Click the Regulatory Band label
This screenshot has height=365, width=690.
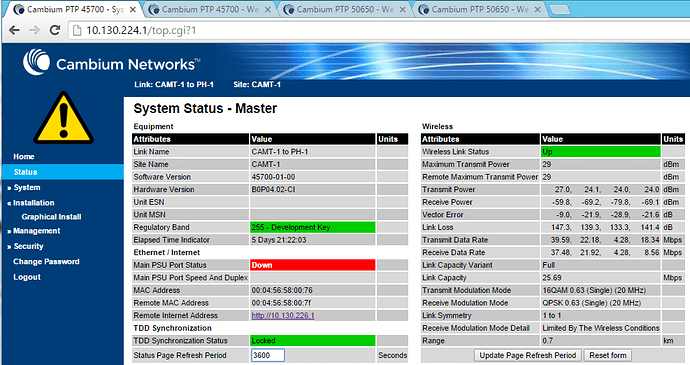tap(161, 227)
